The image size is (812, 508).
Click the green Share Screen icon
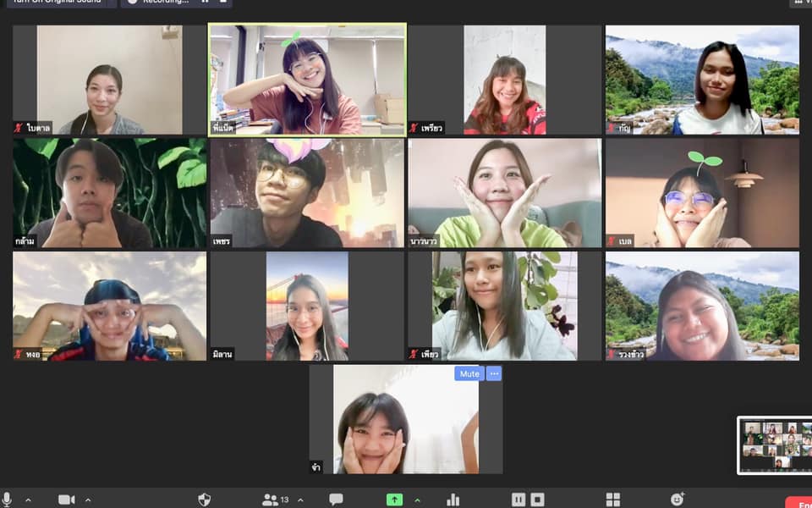click(394, 500)
